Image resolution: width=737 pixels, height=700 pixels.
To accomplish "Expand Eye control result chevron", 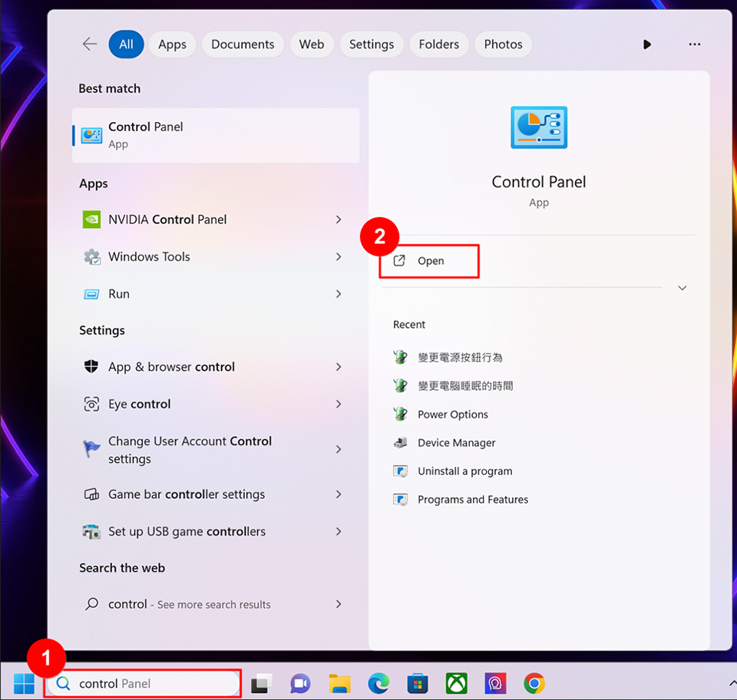I will tap(339, 404).
